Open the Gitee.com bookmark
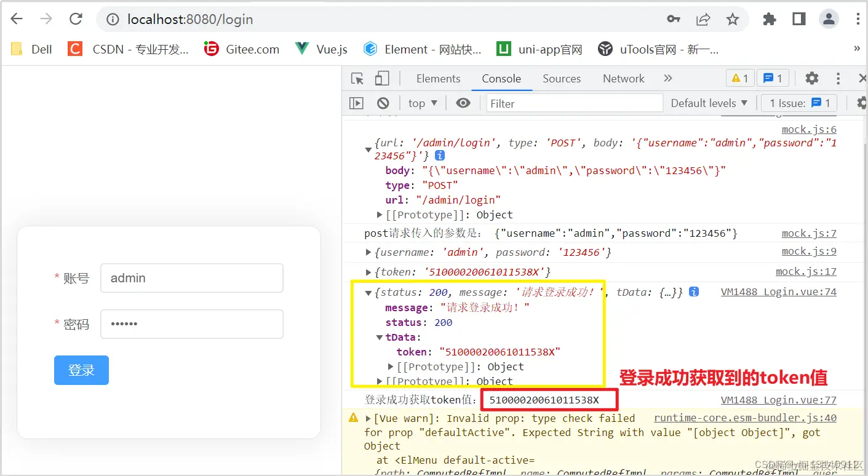 pos(242,49)
